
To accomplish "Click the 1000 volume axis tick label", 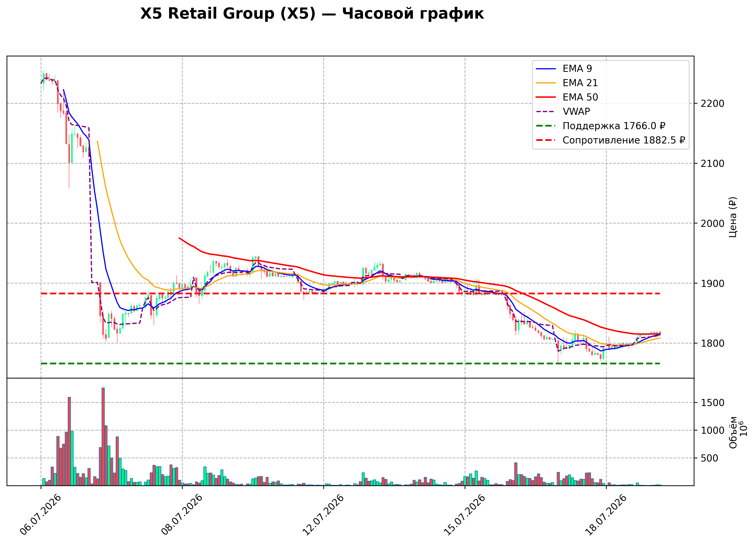I will click(712, 431).
